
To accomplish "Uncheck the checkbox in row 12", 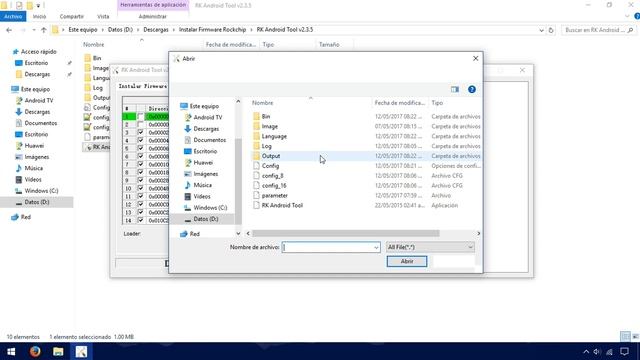I will pyautogui.click(x=140, y=204).
